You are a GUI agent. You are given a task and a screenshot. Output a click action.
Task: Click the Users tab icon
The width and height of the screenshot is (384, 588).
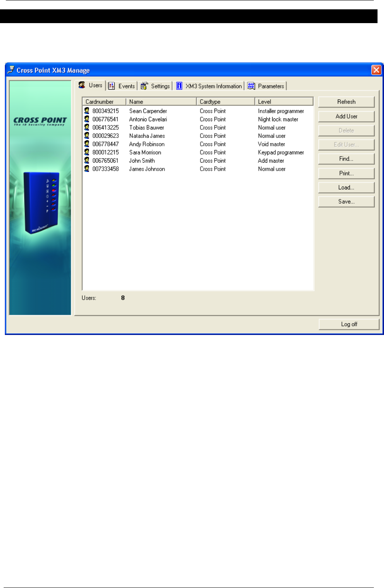(82, 85)
